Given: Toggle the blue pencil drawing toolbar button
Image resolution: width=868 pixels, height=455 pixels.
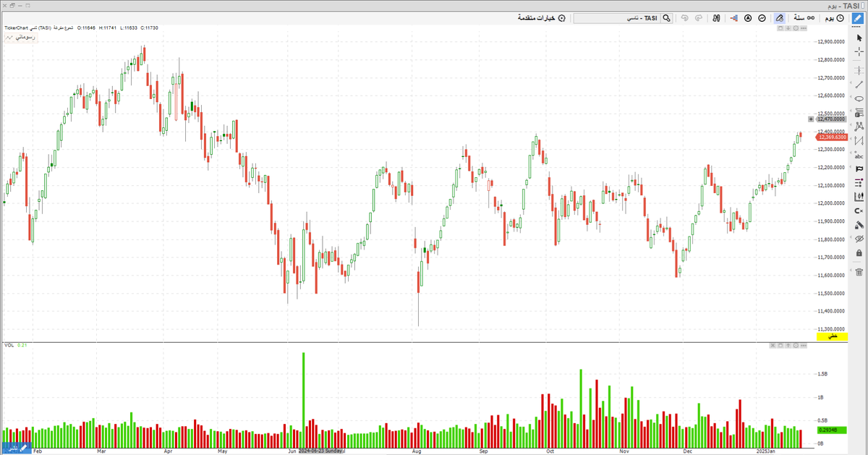Looking at the screenshot, I should click(x=858, y=18).
